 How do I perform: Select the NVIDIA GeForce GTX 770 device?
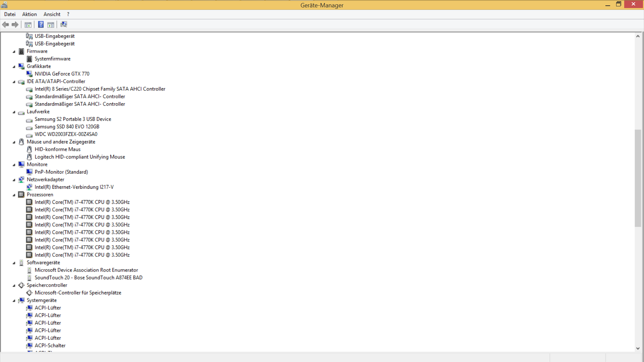pos(62,74)
